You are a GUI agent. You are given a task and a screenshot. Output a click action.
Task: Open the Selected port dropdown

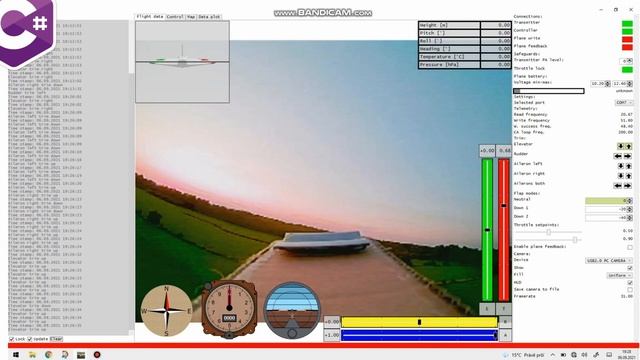click(x=624, y=102)
